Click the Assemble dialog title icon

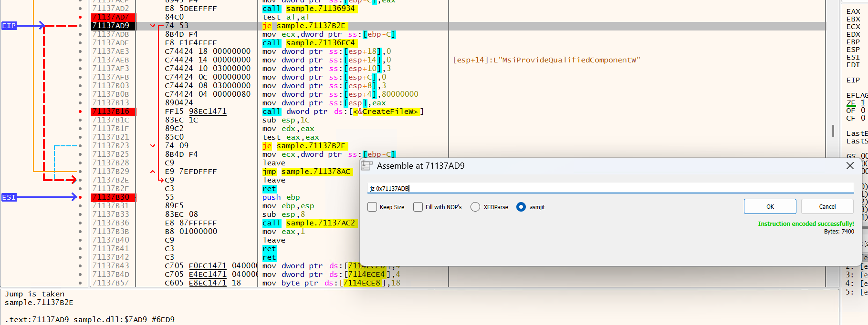pos(366,165)
